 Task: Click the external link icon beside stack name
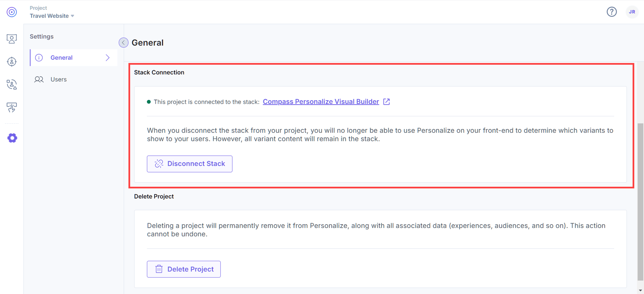coord(387,102)
